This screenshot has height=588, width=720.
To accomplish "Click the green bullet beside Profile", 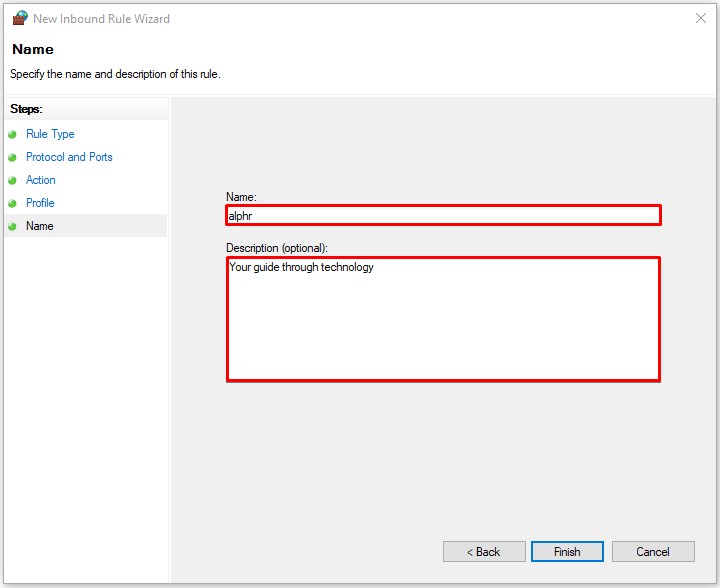I will (13, 203).
